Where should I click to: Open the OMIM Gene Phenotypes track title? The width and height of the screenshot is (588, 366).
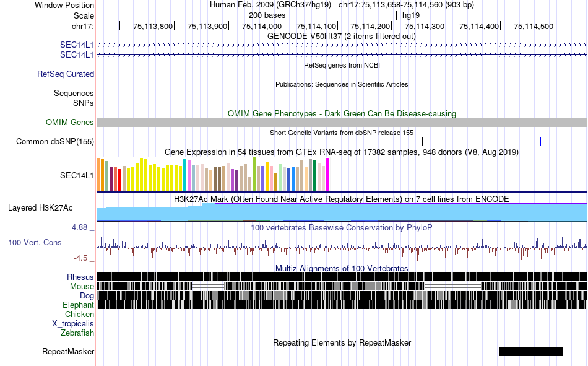342,114
